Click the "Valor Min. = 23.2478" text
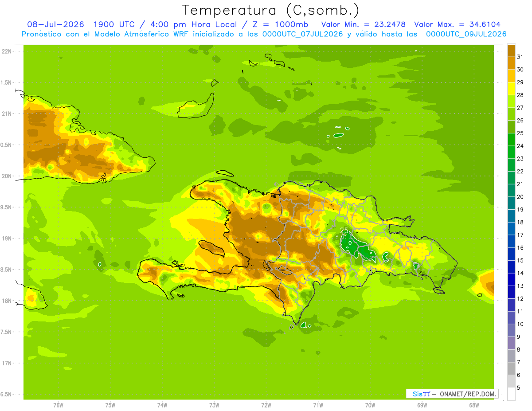Screen dimensions: 532x411 [x=363, y=24]
